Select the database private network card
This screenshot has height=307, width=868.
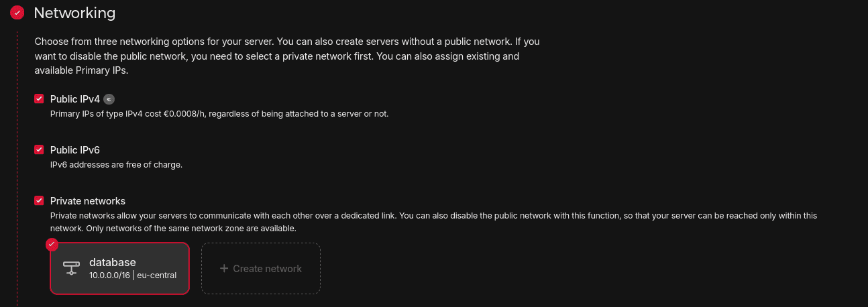pos(120,268)
